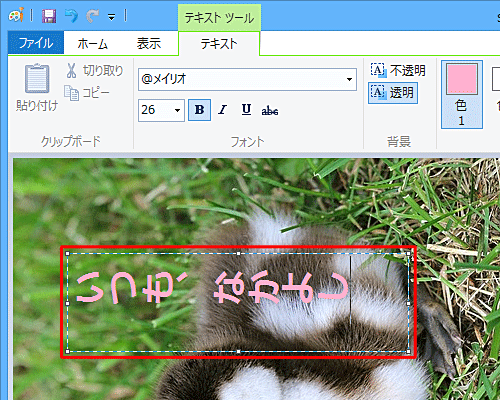The image size is (500, 400).
Task: Redo the undone action
Action: (93, 16)
